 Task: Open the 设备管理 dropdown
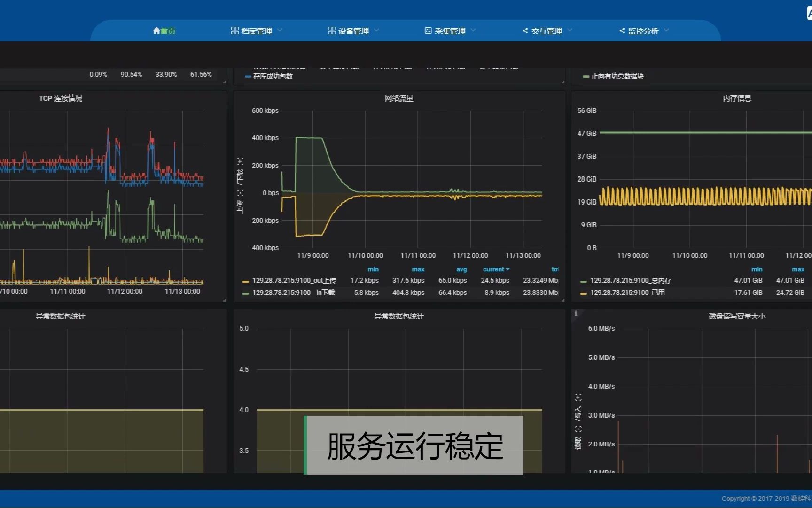[377, 30]
